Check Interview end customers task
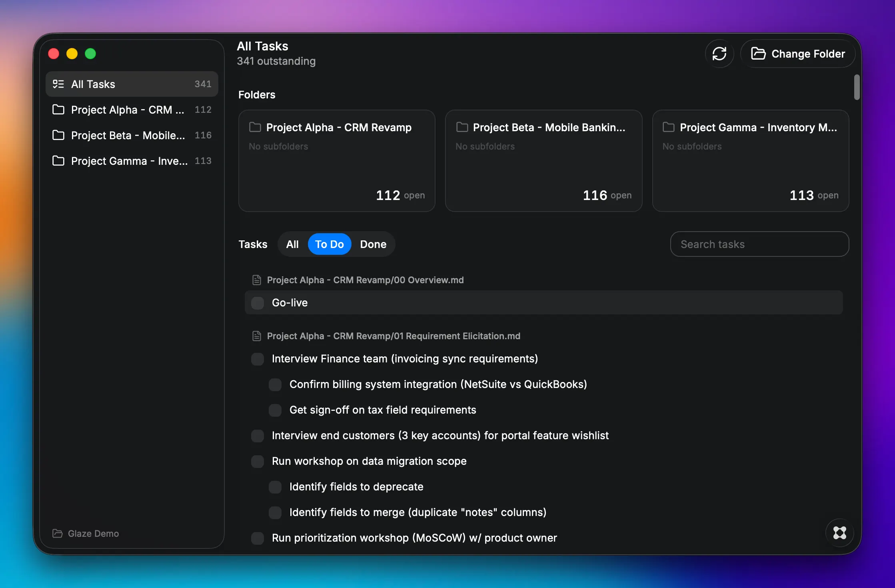895x588 pixels. click(258, 436)
